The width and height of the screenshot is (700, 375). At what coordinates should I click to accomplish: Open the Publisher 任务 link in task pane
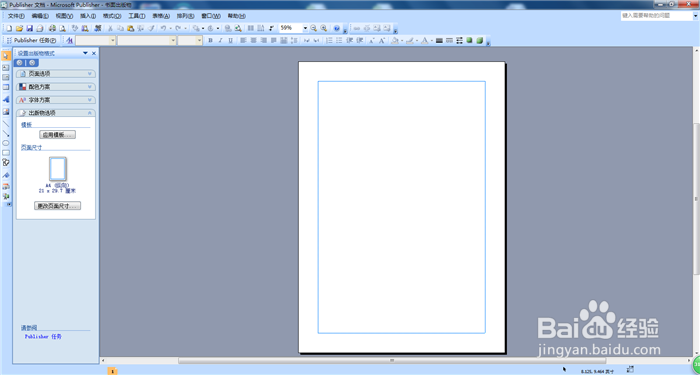43,337
